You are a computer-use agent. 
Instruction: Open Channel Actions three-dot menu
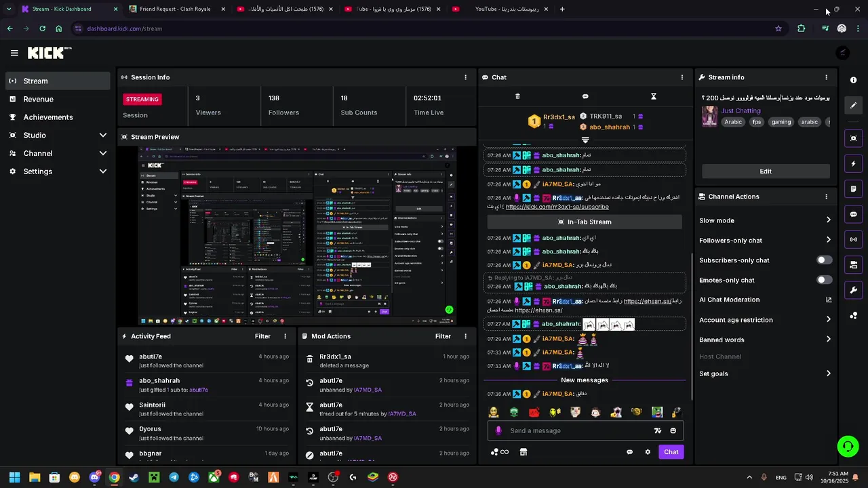[x=826, y=197]
